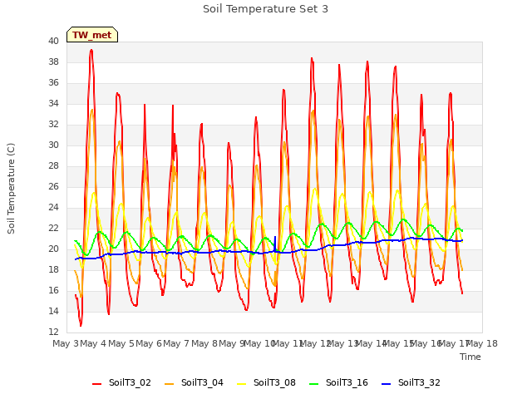Click the May 4 x-axis tick label
The width and height of the screenshot is (532, 399).
pos(93,343)
